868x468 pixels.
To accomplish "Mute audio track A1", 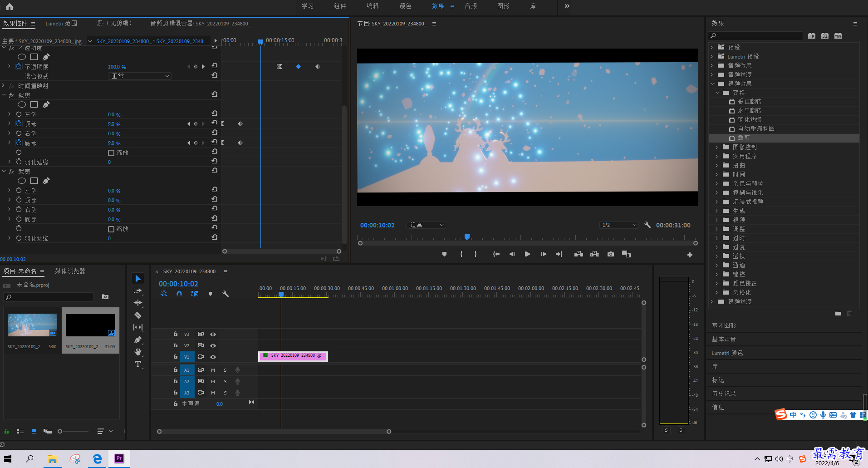I will [x=213, y=370].
